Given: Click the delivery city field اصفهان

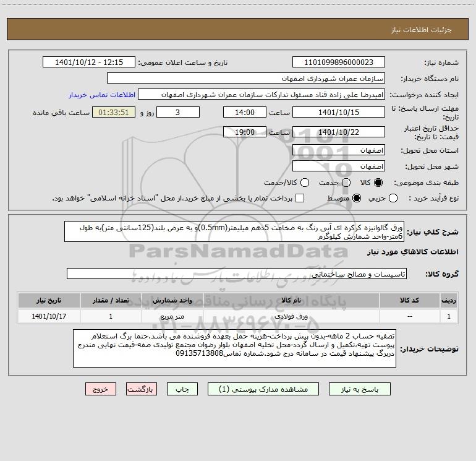Looking at the screenshot, I should [x=339, y=166].
